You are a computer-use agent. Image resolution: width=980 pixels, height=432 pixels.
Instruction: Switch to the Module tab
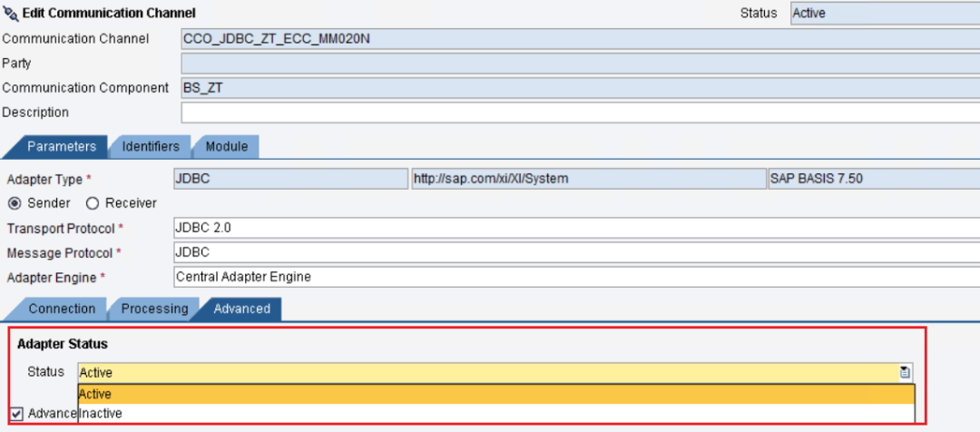click(x=226, y=147)
